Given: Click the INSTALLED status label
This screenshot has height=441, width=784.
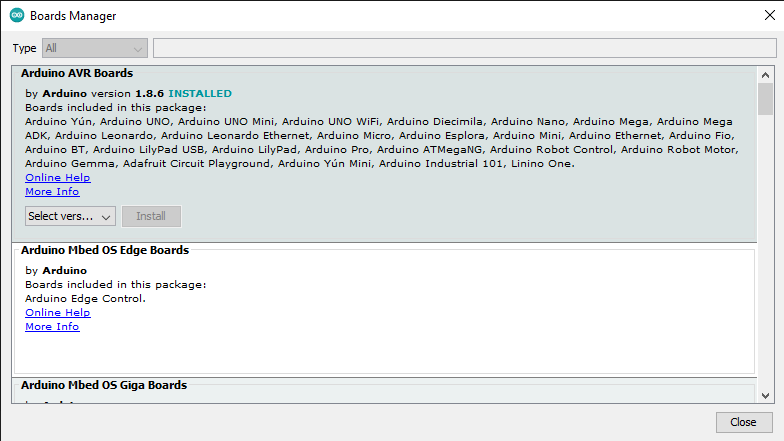Looking at the screenshot, I should coord(200,94).
